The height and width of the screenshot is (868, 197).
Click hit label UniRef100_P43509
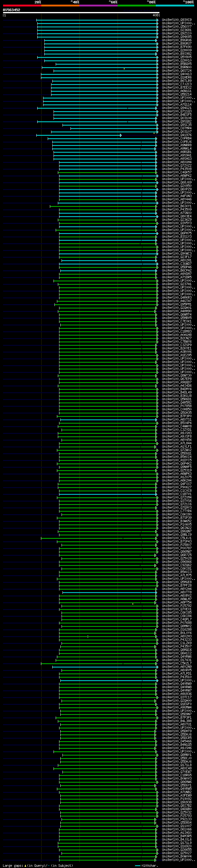pyautogui.click(x=177, y=210)
